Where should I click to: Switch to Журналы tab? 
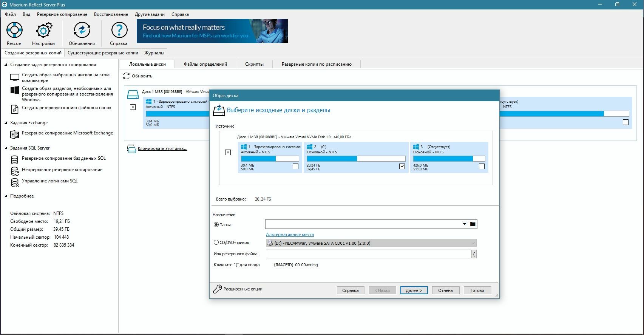point(154,53)
